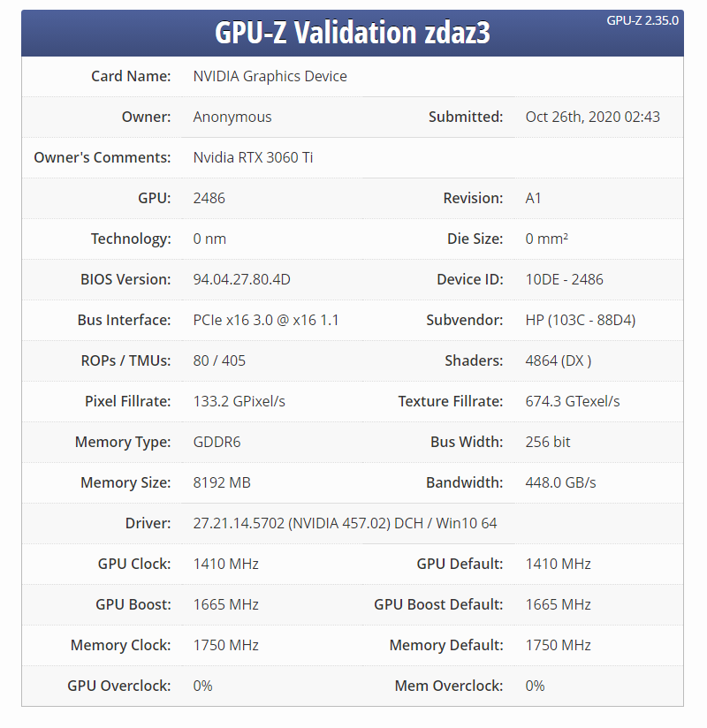Select the GPU value 2486
The height and width of the screenshot is (728, 707).
[x=209, y=198]
